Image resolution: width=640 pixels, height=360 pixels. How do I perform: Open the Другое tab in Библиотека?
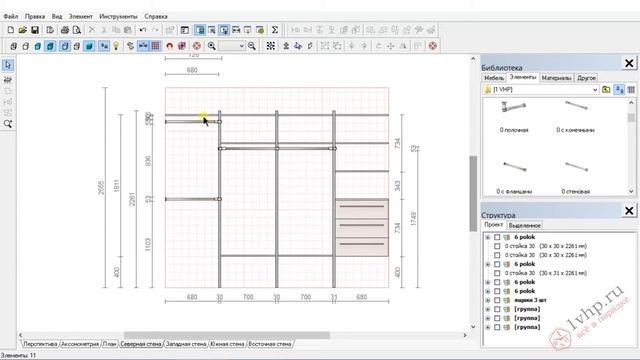tap(587, 78)
